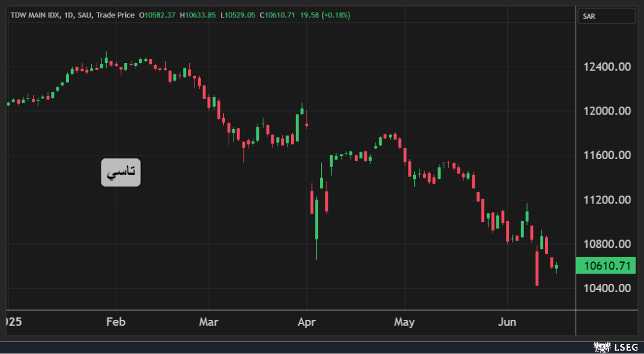Click the TDW MAIN IDX symbol label
The image size is (644, 354).
pos(36,15)
